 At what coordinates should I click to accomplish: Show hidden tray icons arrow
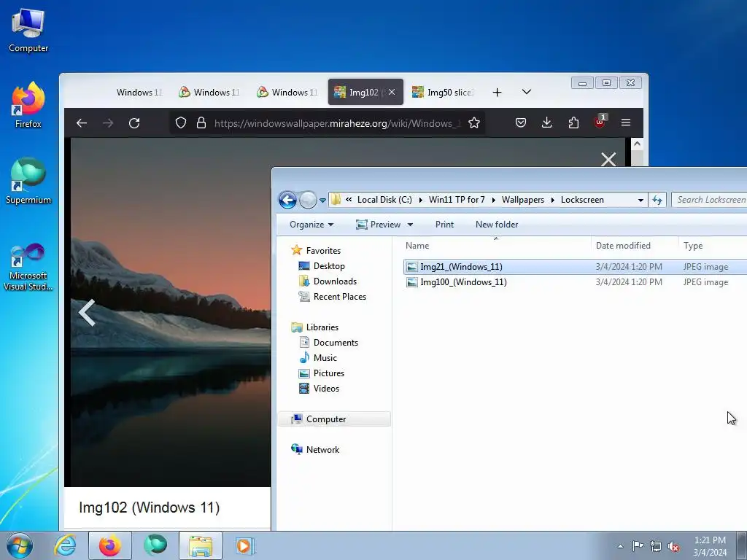tap(620, 546)
